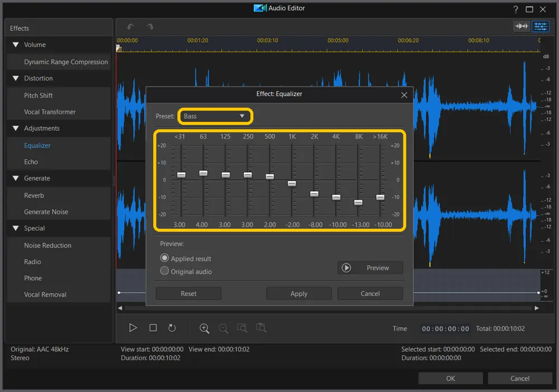Switch to waveform view icon
The width and height of the screenshot is (559, 392).
pos(521,26)
